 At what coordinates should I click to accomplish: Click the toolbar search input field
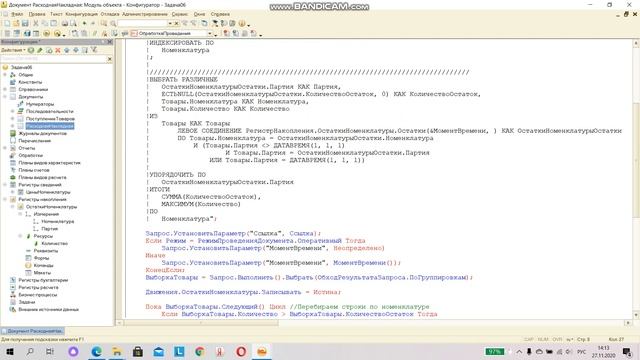[x=143, y=23]
